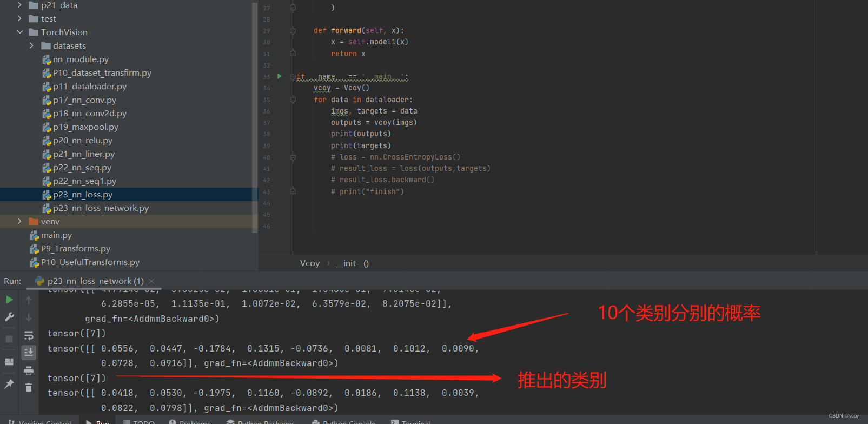Click the code line "x = self.model1(x)"
The width and height of the screenshot is (868, 424).
tap(369, 42)
